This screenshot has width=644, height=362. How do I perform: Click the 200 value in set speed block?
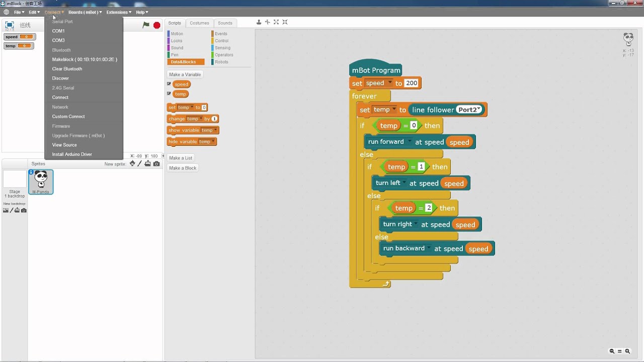[x=412, y=83]
